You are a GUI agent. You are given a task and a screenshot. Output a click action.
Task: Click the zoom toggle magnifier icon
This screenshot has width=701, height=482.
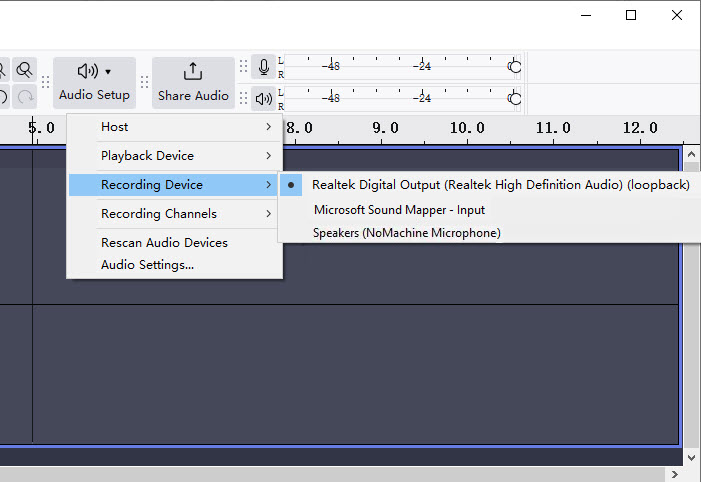[x=24, y=69]
